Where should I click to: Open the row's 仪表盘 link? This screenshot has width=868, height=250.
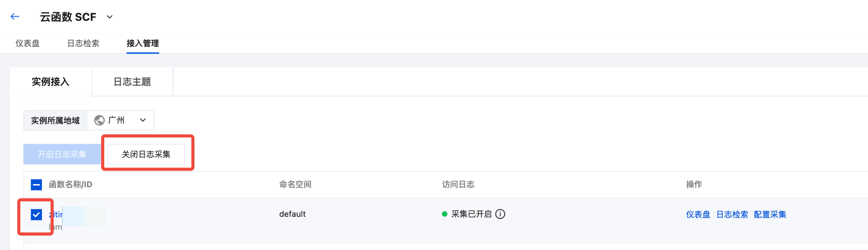[698, 214]
